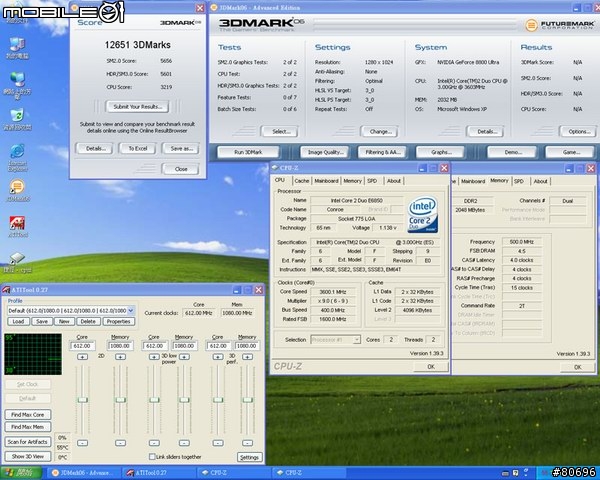Open SPD tab in background CPU-Z window
600x480 pixels.
coord(519,181)
